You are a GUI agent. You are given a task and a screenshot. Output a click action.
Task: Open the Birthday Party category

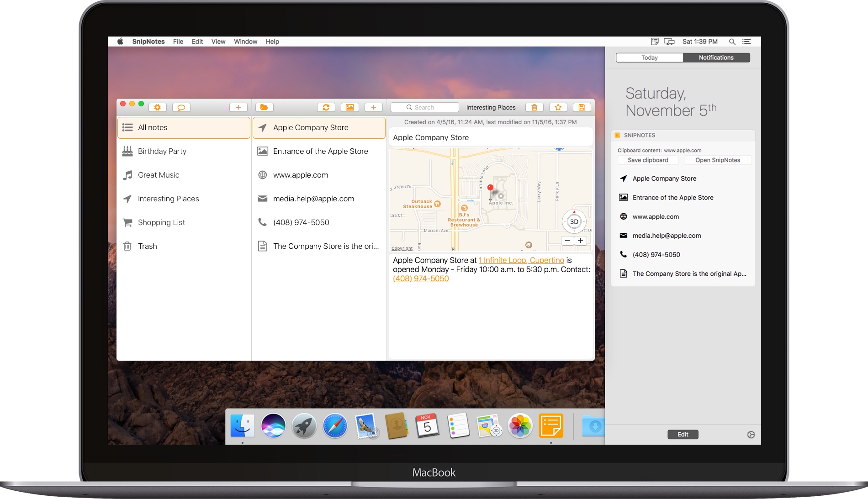[x=184, y=151]
